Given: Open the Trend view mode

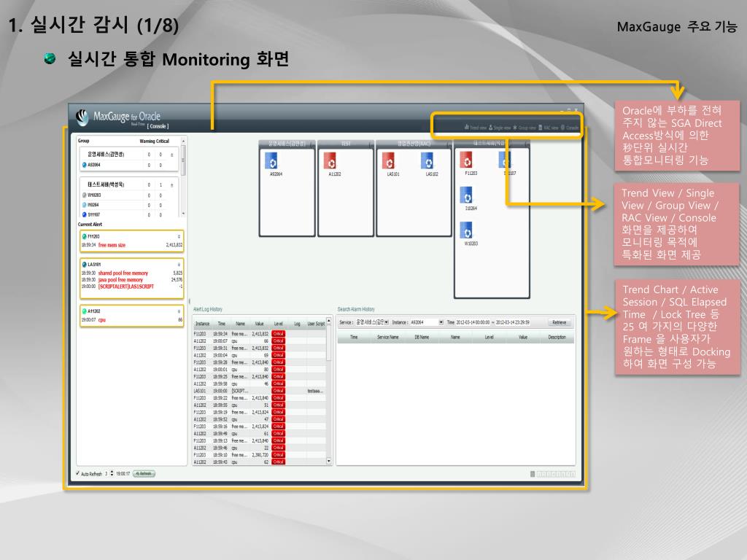Looking at the screenshot, I should 476,128.
